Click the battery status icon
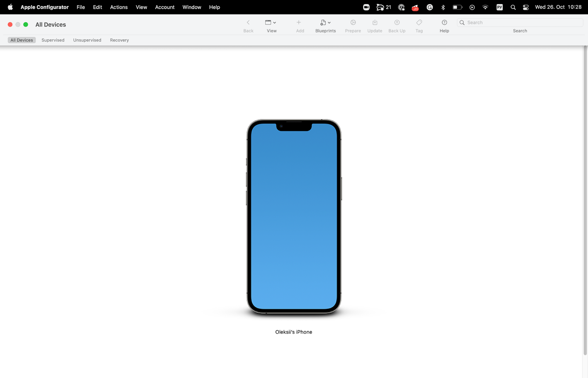Screen dimensions: 588x378 [x=458, y=7]
